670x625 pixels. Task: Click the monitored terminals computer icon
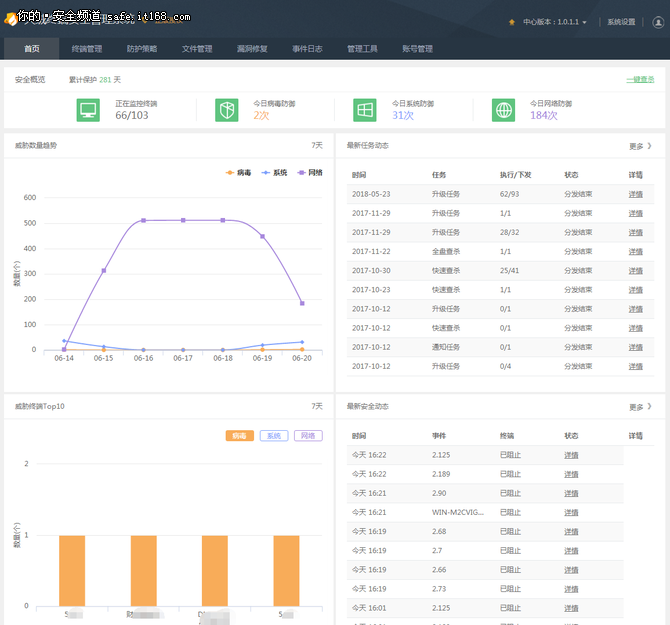coord(88,110)
